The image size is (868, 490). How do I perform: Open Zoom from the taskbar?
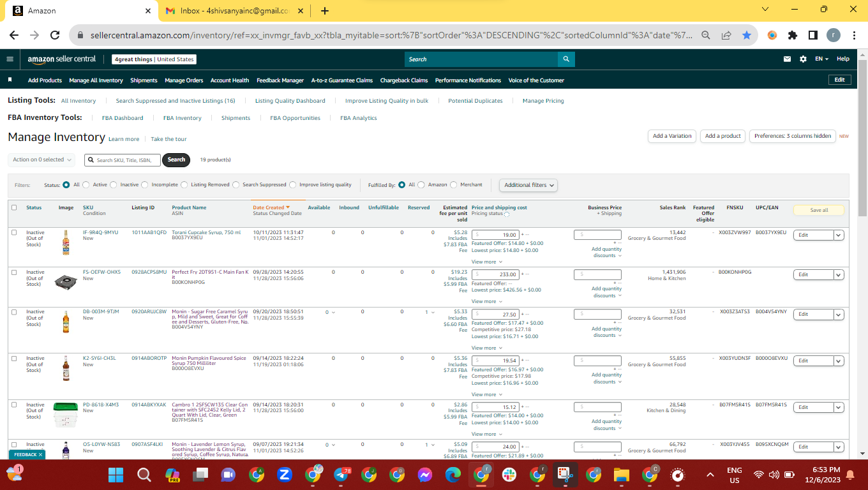[285, 475]
